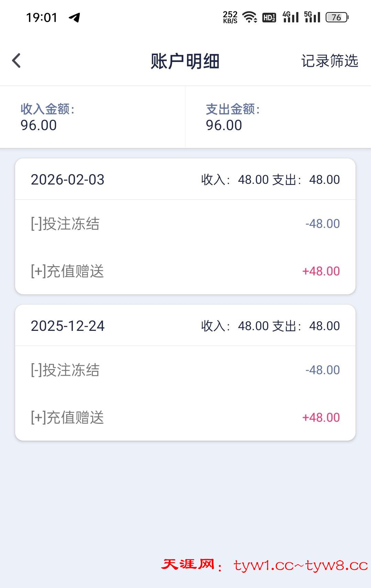This screenshot has height=588, width=371.
Task: Select the 支出金额 expense total panel
Action: click(278, 117)
